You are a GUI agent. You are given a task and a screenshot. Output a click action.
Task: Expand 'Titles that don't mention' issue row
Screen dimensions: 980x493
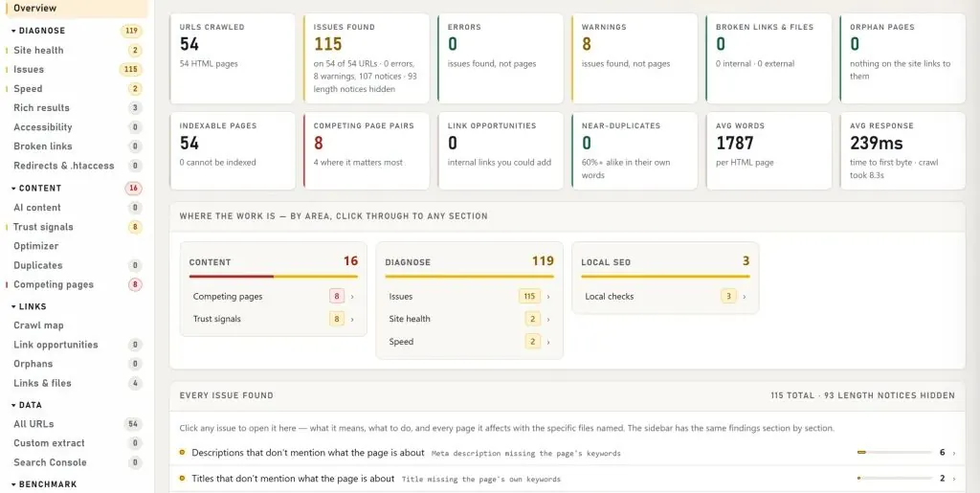coord(568,479)
